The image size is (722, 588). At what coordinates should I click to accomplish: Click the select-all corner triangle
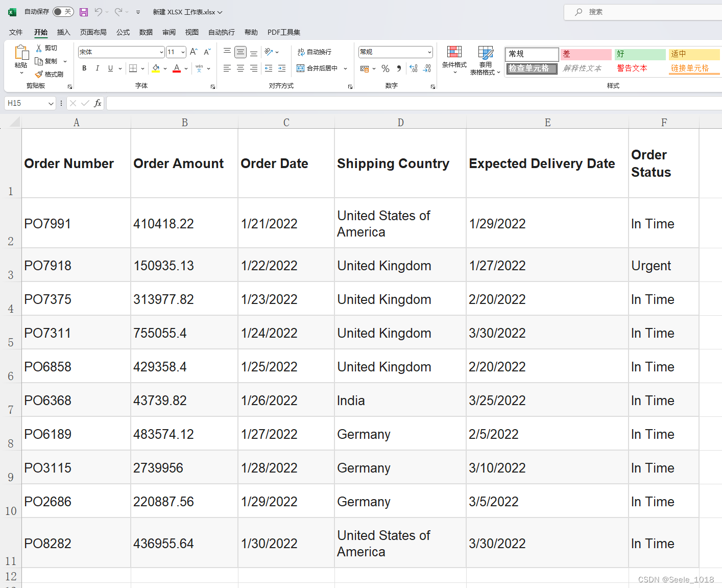(x=14, y=122)
